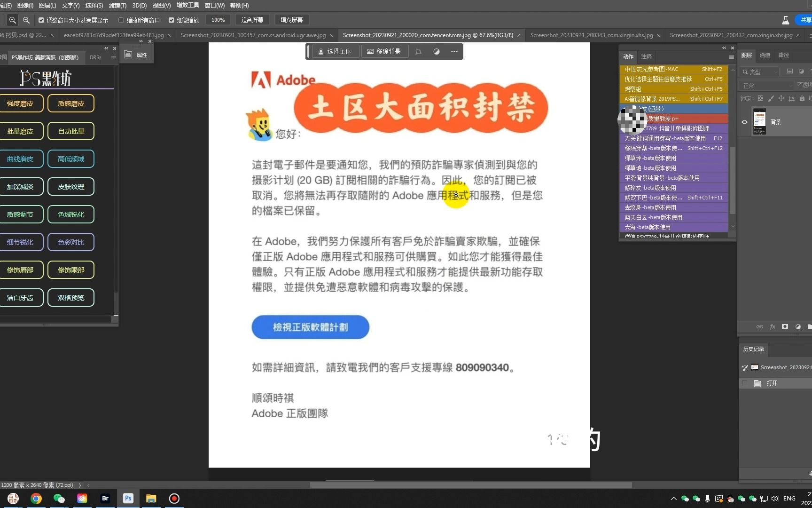Switch to the 注释 notes tab
This screenshot has width=812, height=508.
(x=647, y=56)
